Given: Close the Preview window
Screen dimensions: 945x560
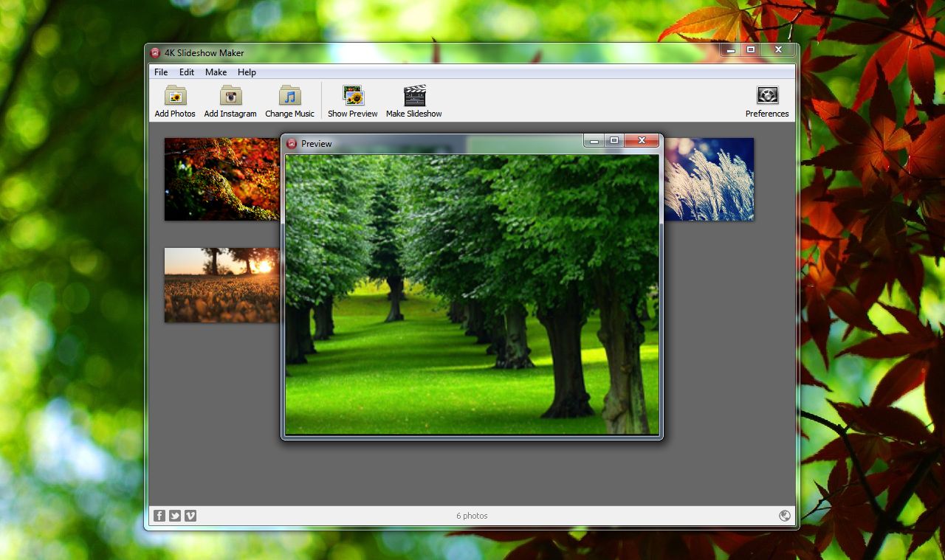Looking at the screenshot, I should 642,140.
